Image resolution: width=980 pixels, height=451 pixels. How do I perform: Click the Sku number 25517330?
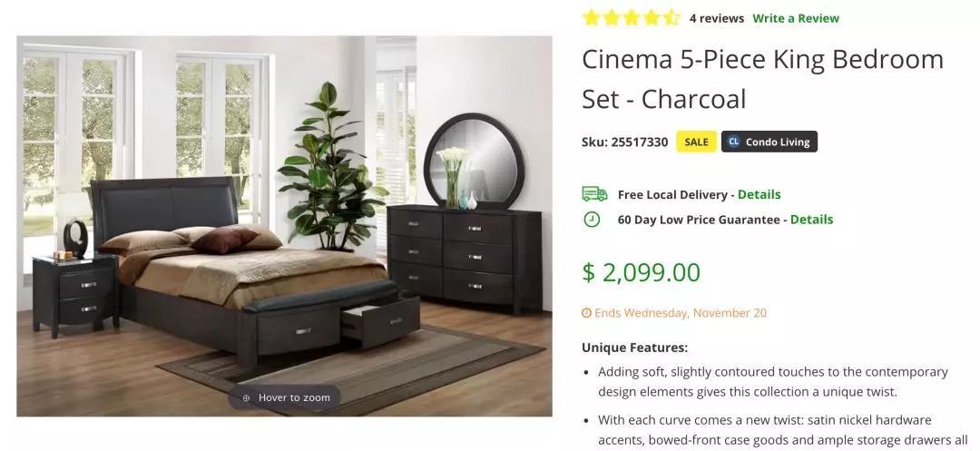640,142
